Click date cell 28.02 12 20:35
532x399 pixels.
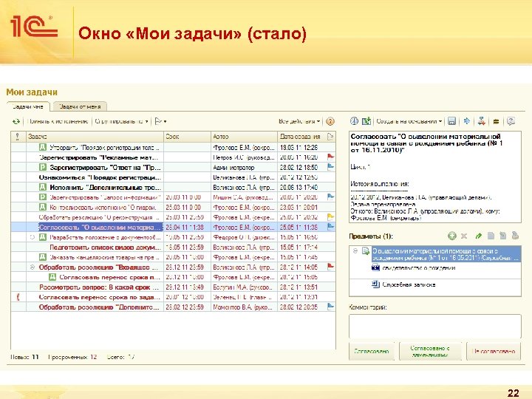click(299, 307)
